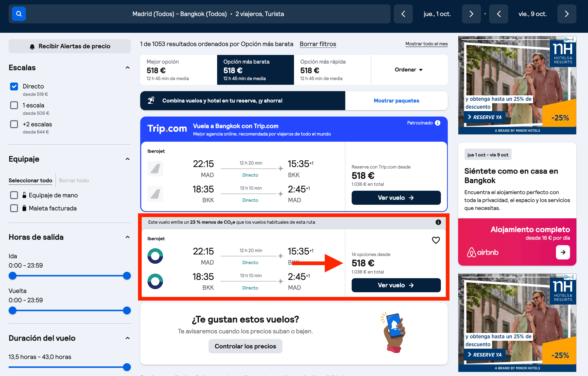The height and width of the screenshot is (376, 588).
Task: Go to next departure date after jue., 1 oct.
Action: click(471, 14)
